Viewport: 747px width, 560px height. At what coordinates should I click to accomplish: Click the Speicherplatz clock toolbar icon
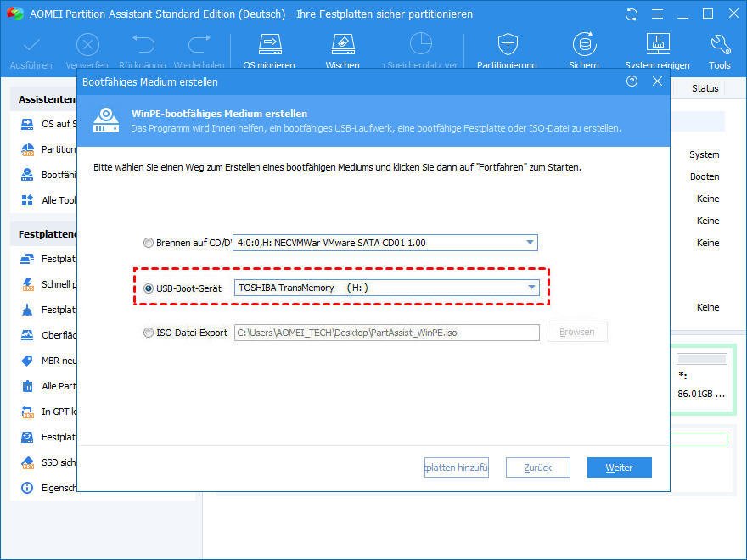(421, 44)
